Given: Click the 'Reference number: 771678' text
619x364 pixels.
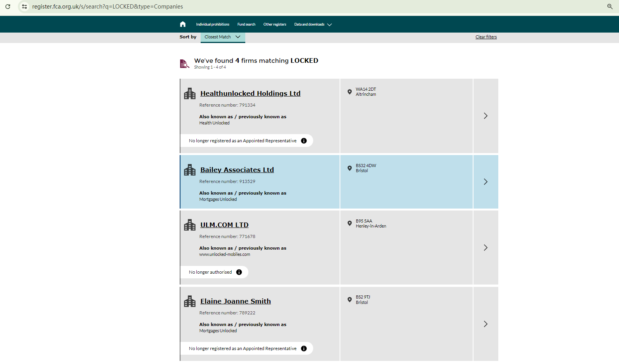Looking at the screenshot, I should tap(227, 236).
